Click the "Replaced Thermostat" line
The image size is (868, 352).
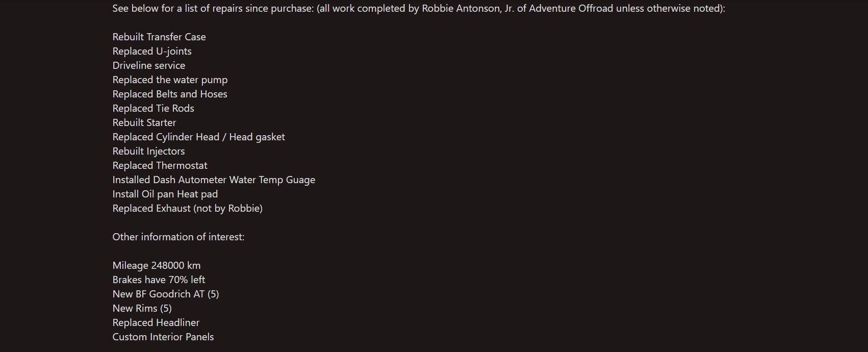coord(160,165)
